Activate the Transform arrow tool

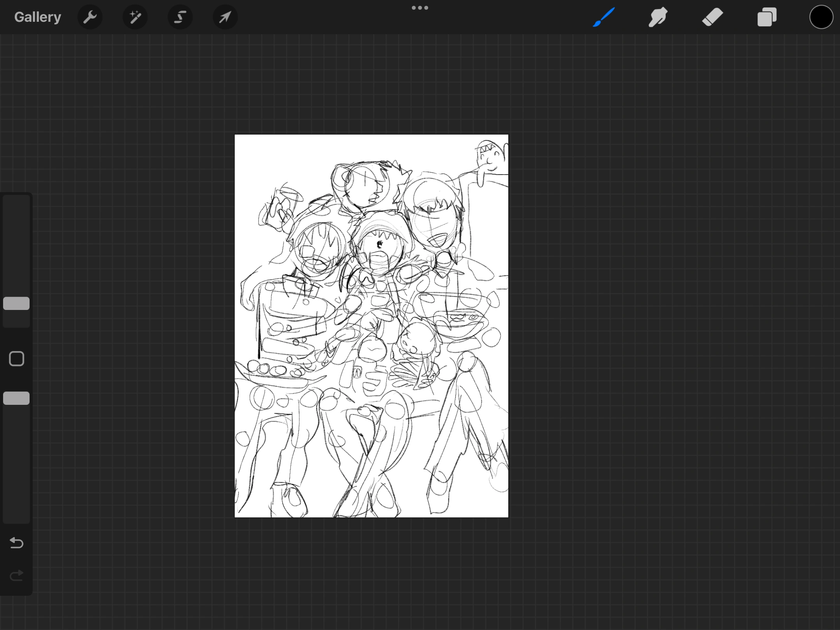[225, 17]
